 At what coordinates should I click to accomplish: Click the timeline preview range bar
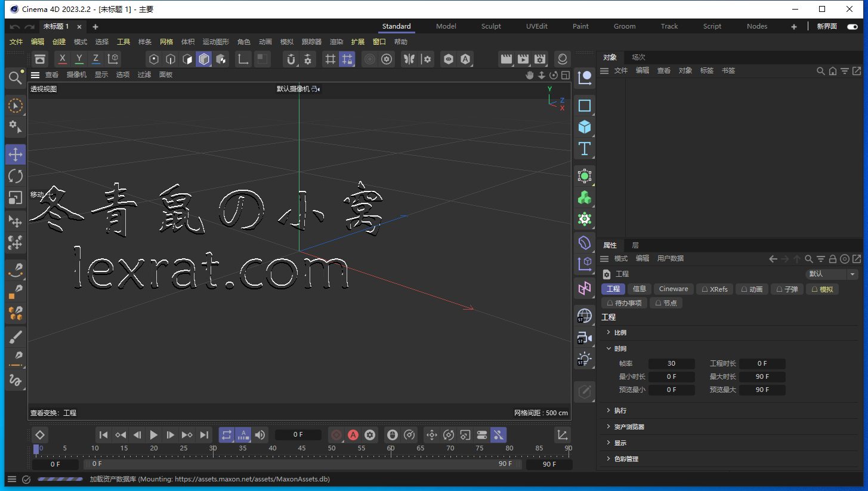tap(303, 464)
